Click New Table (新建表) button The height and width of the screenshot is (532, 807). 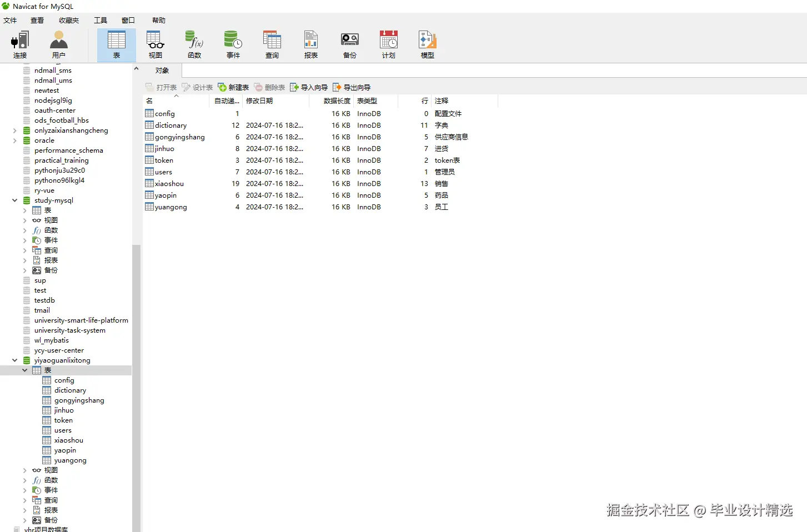233,87
